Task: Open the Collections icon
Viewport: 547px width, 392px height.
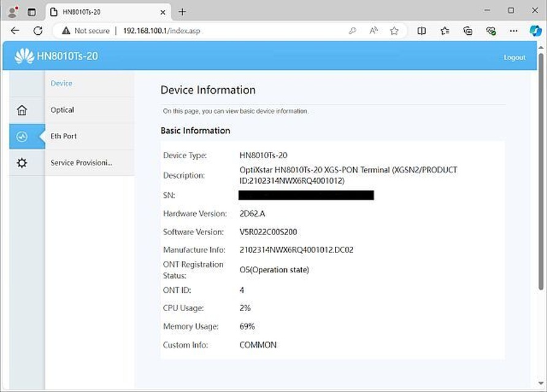Action: click(x=468, y=31)
